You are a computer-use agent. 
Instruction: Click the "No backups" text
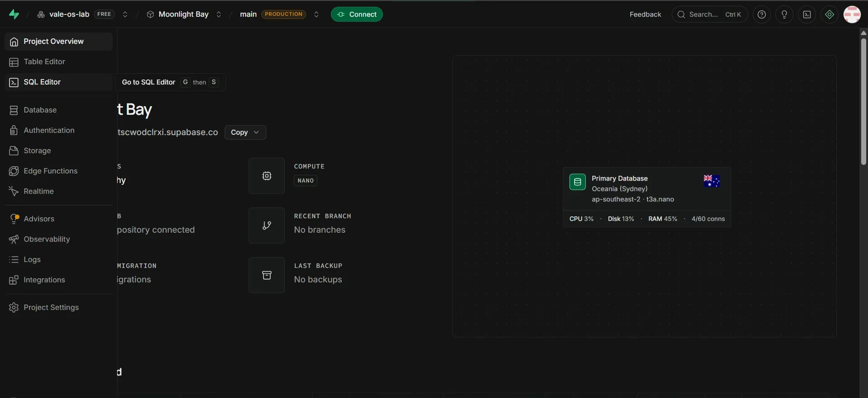318,280
